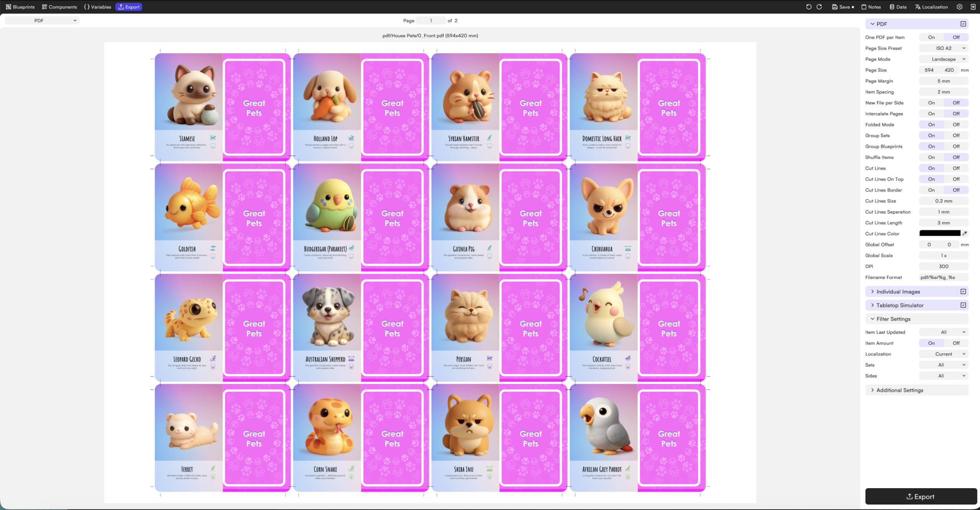
Task: Toggle the PDF section checkbox
Action: coord(963,24)
